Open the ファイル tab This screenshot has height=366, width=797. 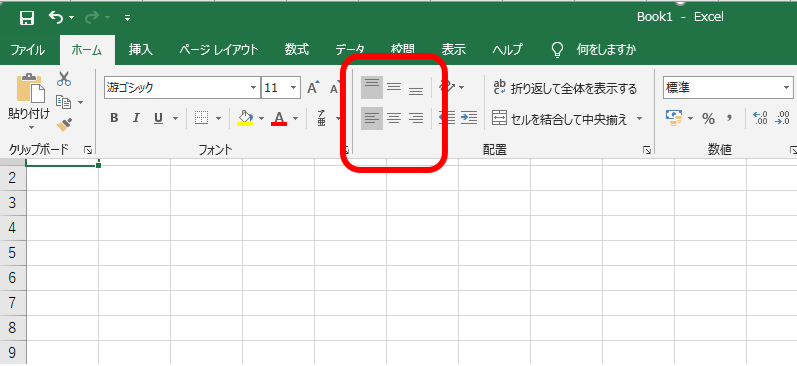[27, 50]
